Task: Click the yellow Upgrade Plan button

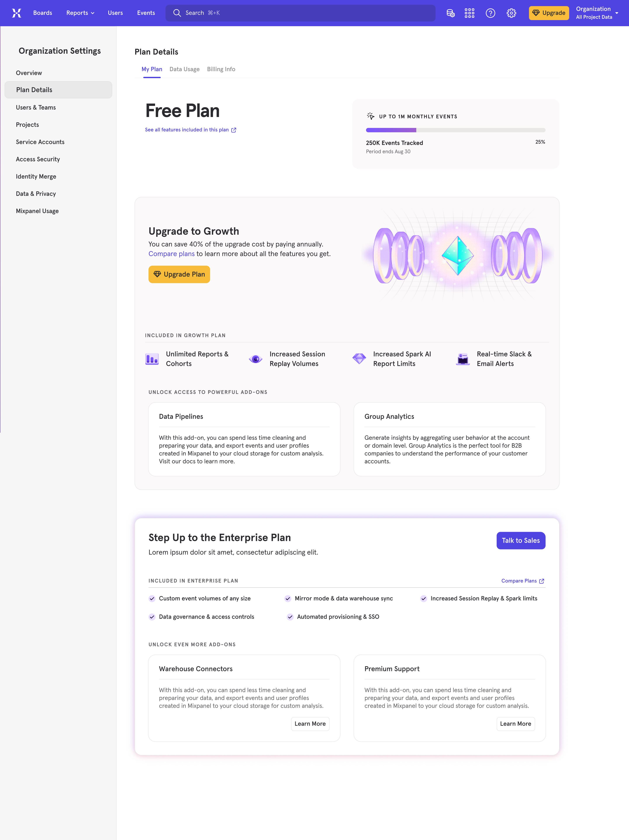Action: tap(179, 274)
